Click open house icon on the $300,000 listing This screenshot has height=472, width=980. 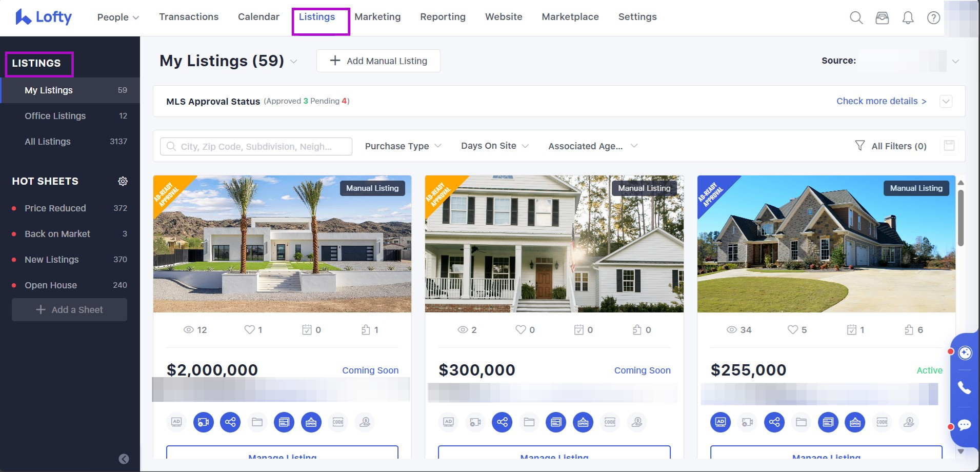tap(583, 422)
